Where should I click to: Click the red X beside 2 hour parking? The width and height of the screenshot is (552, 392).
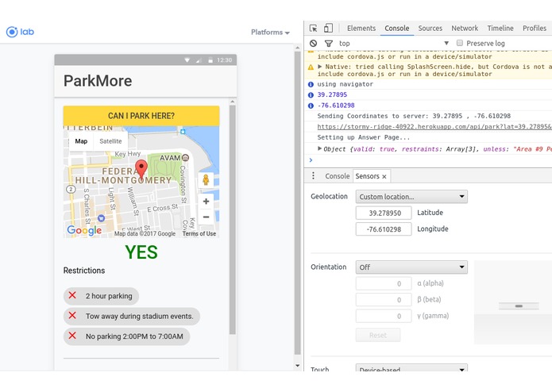[x=72, y=295]
